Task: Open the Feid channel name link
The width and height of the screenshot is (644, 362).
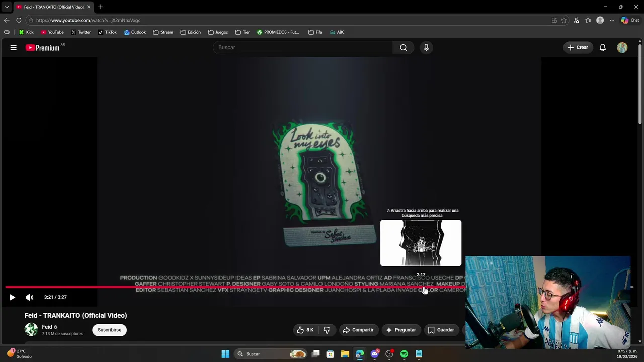Action: pos(47,327)
